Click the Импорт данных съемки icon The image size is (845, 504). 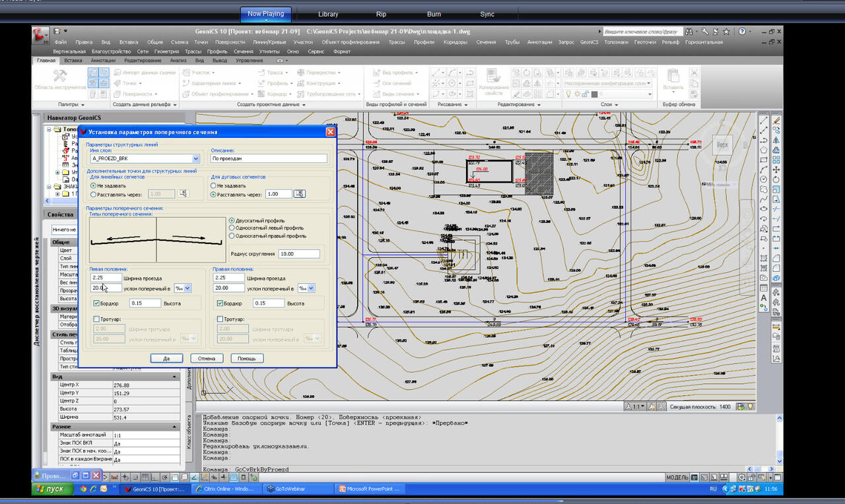coord(118,73)
